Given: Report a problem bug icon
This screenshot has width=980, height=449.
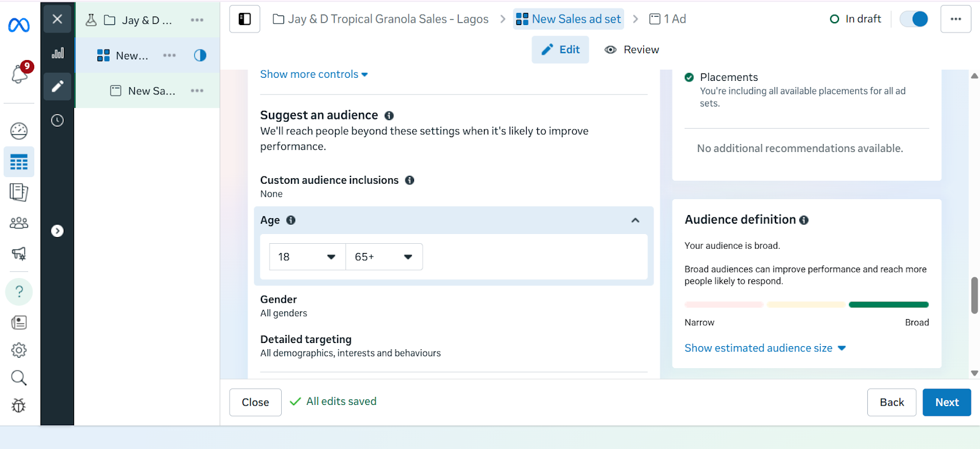Looking at the screenshot, I should pyautogui.click(x=19, y=405).
